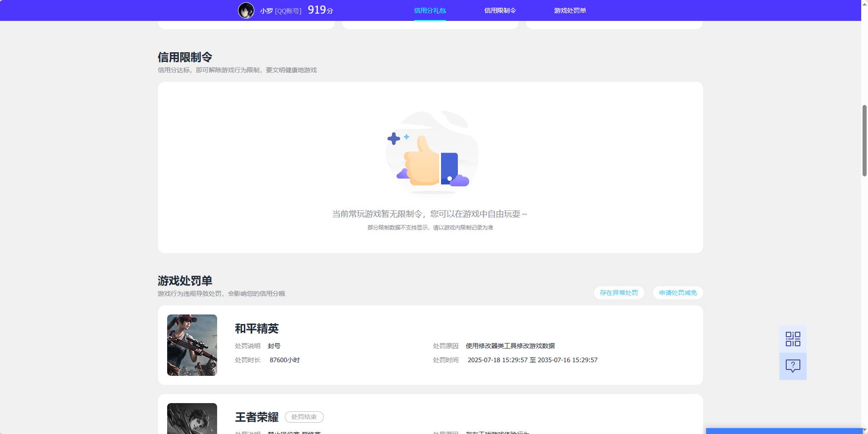
Task: Click the 信用限制令 section heading
Action: click(185, 57)
